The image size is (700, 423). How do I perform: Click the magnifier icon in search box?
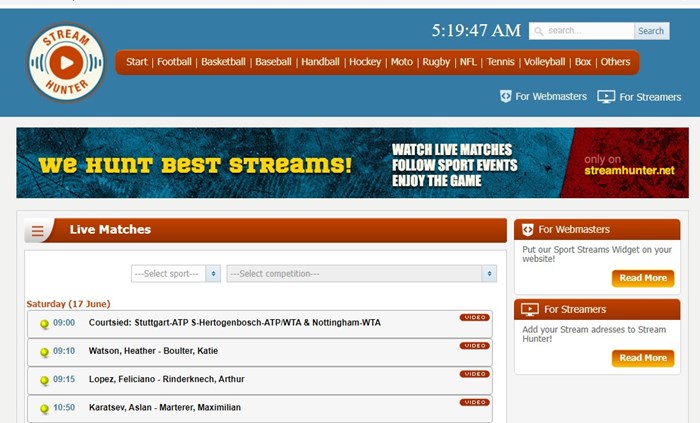[539, 31]
